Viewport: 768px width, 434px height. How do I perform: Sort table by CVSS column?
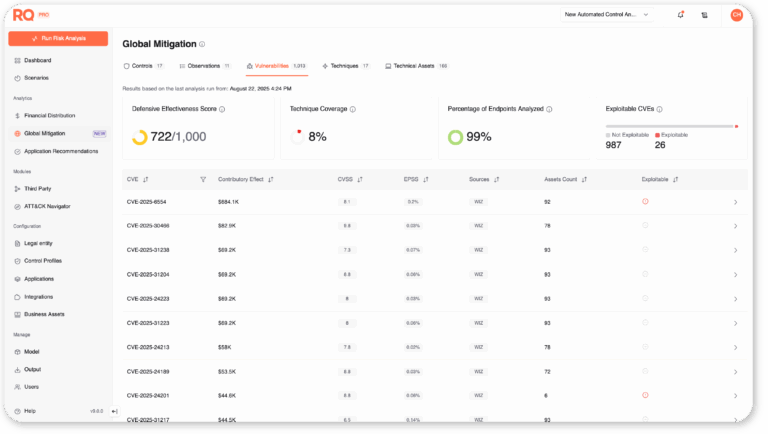(x=359, y=180)
